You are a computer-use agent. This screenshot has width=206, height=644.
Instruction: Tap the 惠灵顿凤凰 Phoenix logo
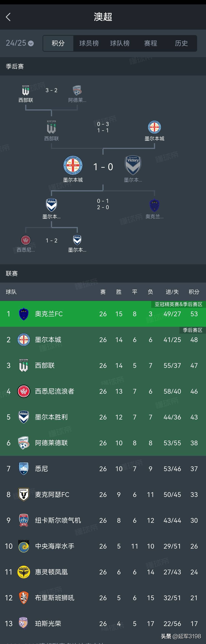point(24,572)
